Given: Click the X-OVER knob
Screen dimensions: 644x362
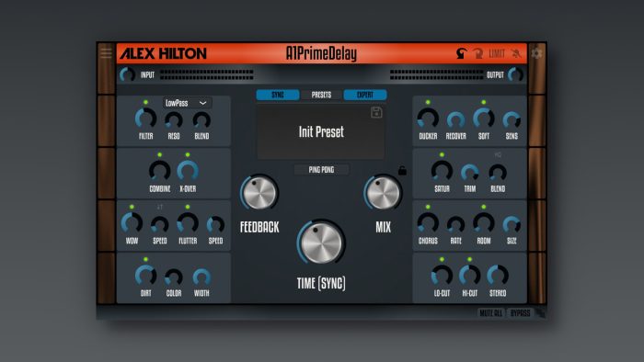Looking at the screenshot, I should [188, 171].
